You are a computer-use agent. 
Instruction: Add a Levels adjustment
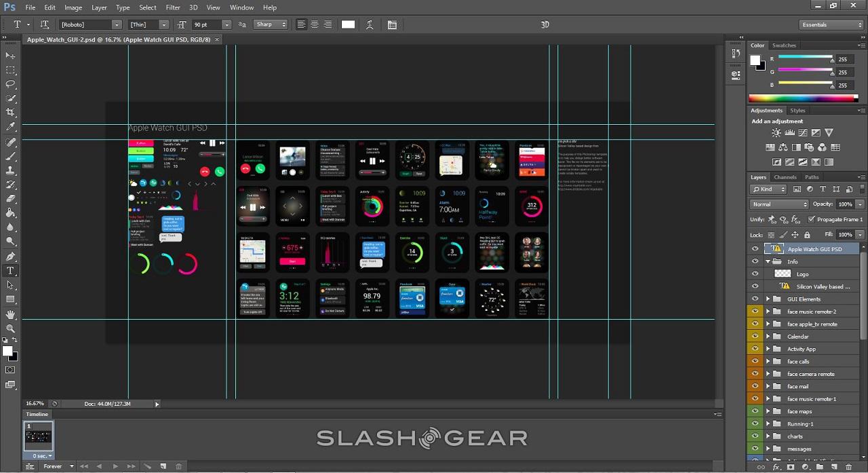pyautogui.click(x=790, y=133)
